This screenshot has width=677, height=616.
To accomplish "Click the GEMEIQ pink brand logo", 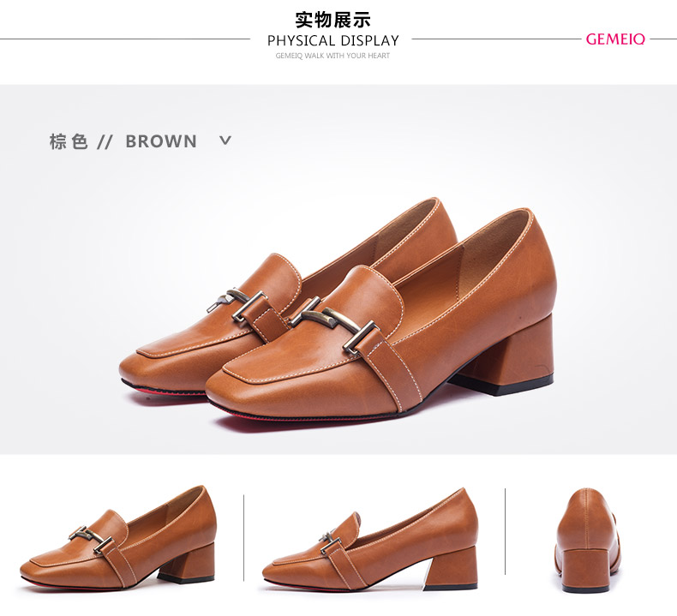I will (615, 39).
